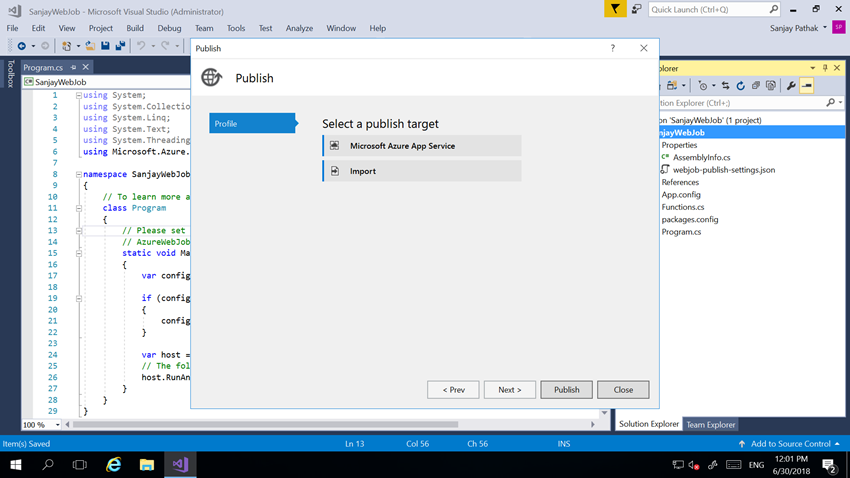Click the Show All Files icon
The height and width of the screenshot is (478, 850).
tap(771, 86)
